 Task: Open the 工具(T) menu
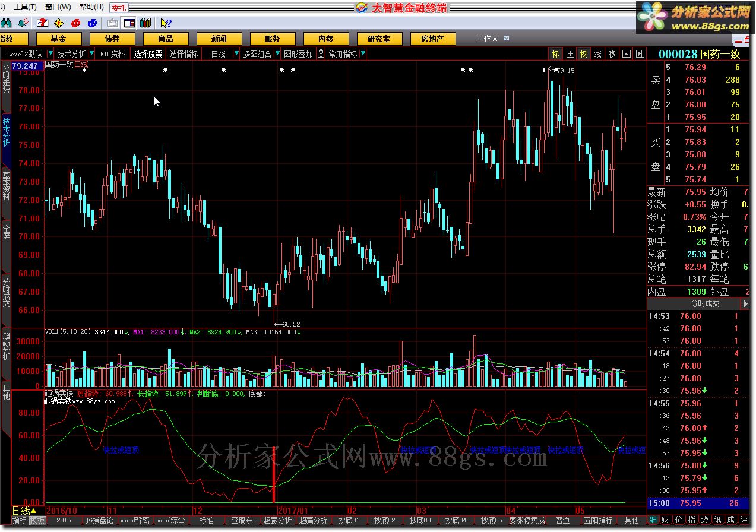24,7
